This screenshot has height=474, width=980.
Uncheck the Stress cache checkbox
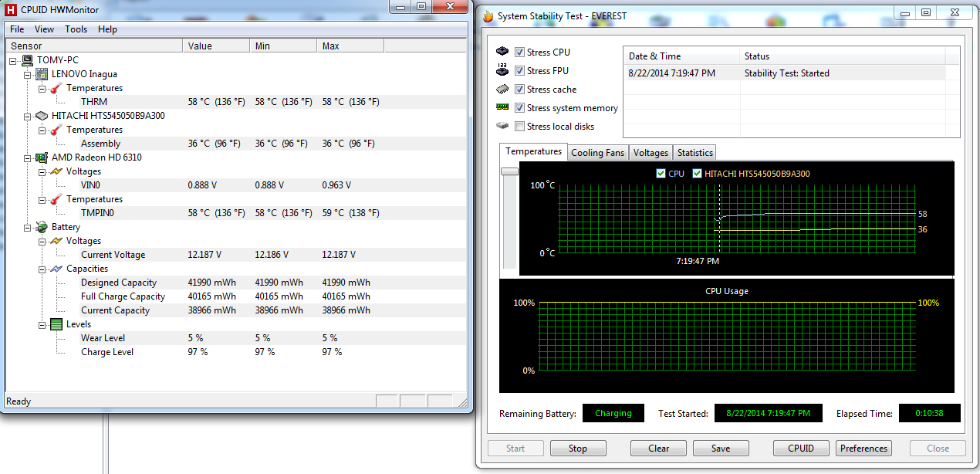[520, 89]
